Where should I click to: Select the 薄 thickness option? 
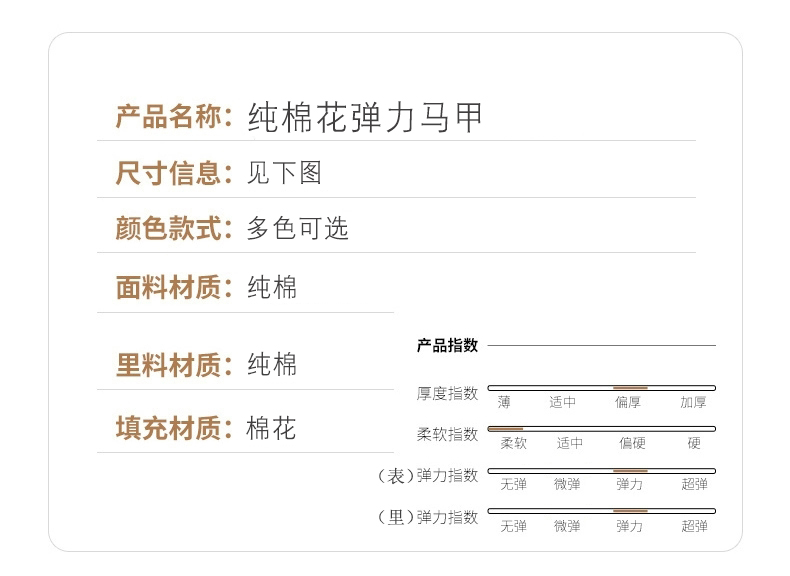(504, 403)
